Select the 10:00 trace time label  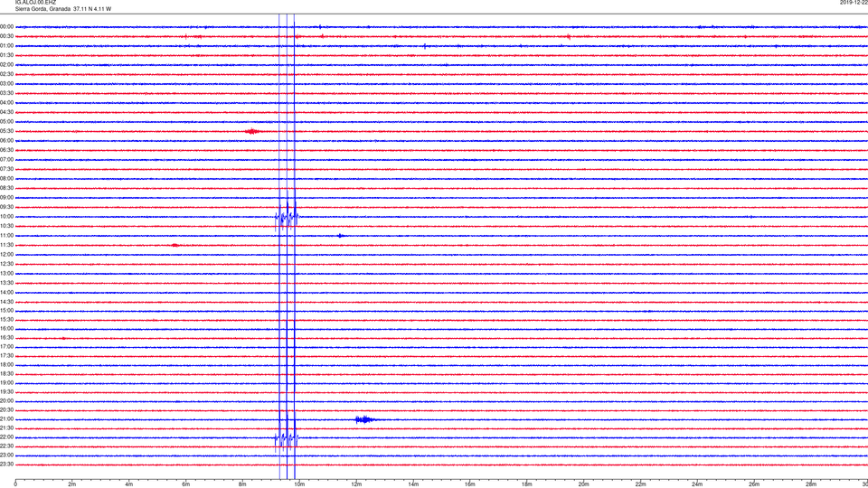click(x=6, y=217)
